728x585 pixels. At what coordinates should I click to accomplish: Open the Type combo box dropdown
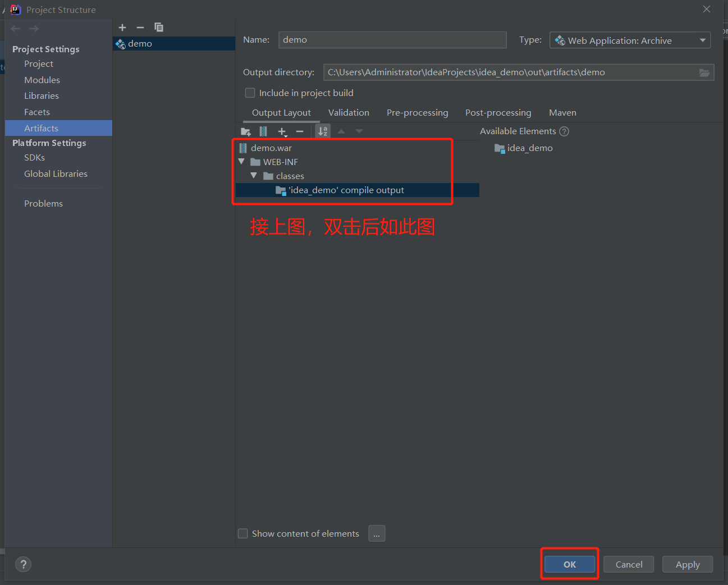pos(630,40)
